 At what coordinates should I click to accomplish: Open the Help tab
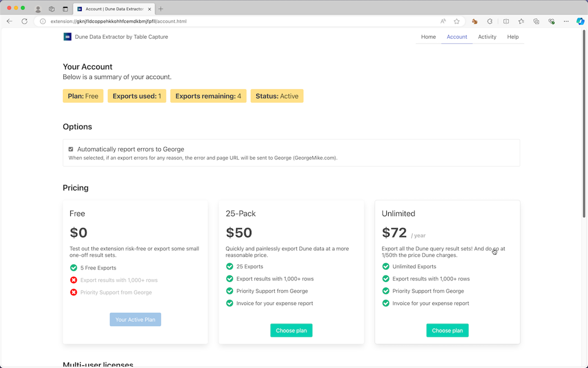point(513,37)
